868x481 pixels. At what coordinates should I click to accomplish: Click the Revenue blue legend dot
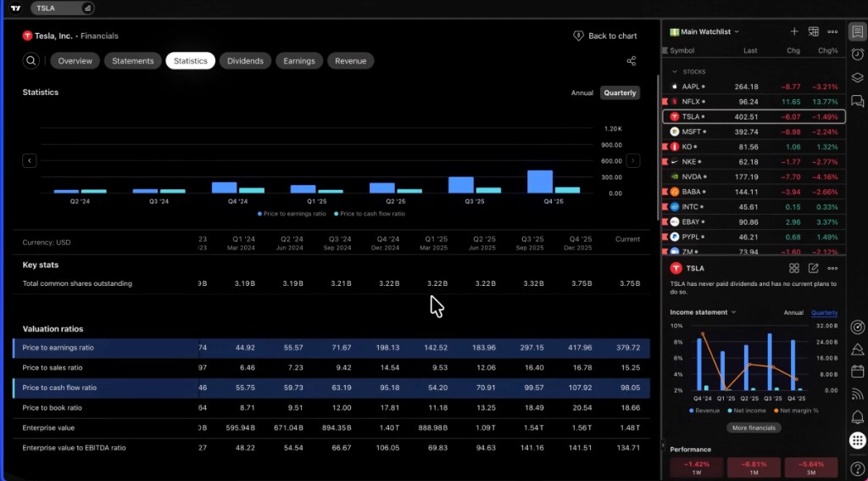click(692, 411)
